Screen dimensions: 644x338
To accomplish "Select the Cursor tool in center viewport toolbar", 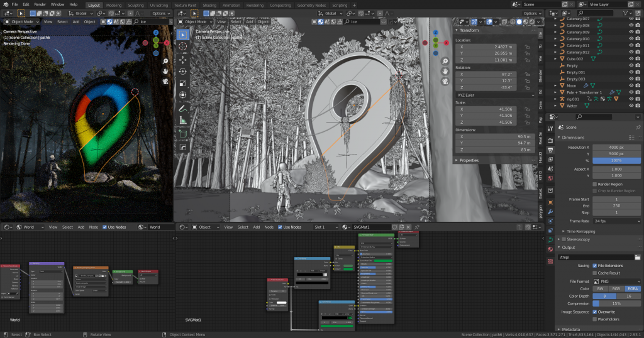I will pos(183,46).
